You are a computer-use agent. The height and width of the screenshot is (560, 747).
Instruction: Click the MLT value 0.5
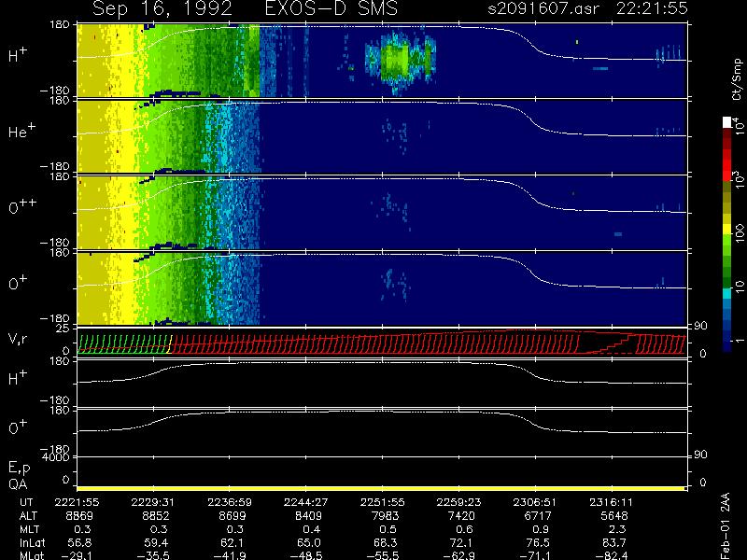[x=388, y=529]
